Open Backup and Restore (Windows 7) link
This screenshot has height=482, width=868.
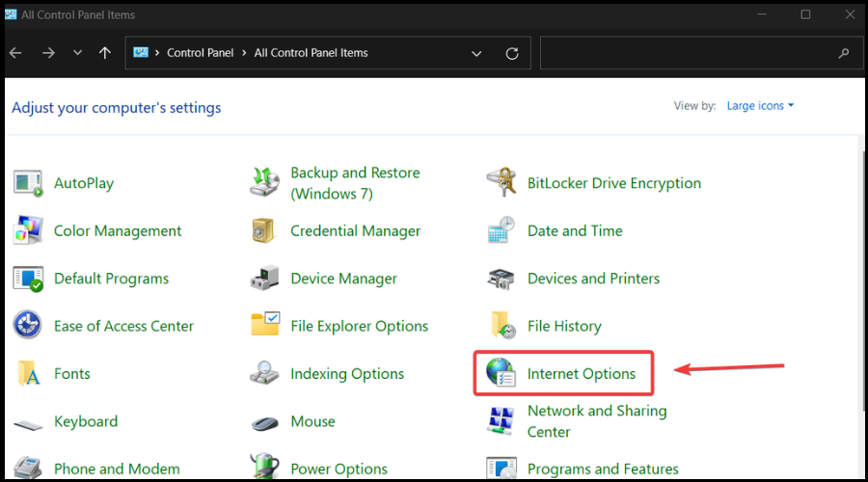tap(355, 183)
